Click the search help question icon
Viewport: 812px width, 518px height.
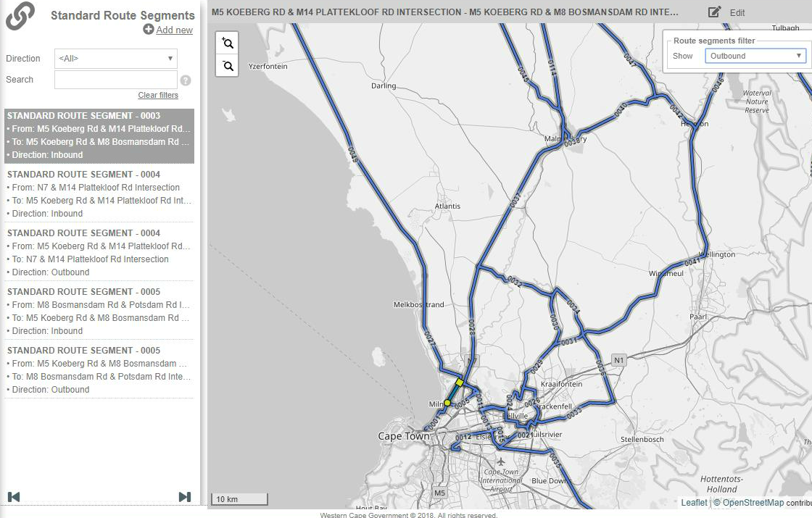(x=186, y=80)
